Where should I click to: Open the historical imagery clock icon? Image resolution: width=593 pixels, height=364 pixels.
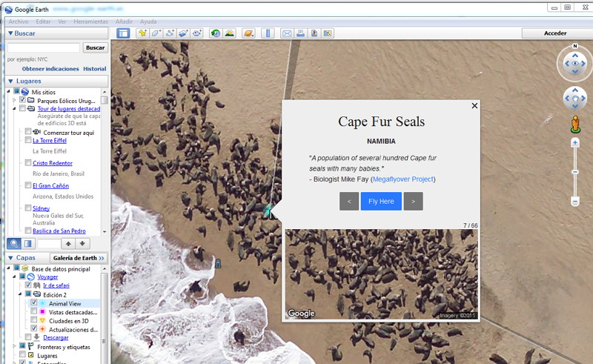(x=216, y=33)
